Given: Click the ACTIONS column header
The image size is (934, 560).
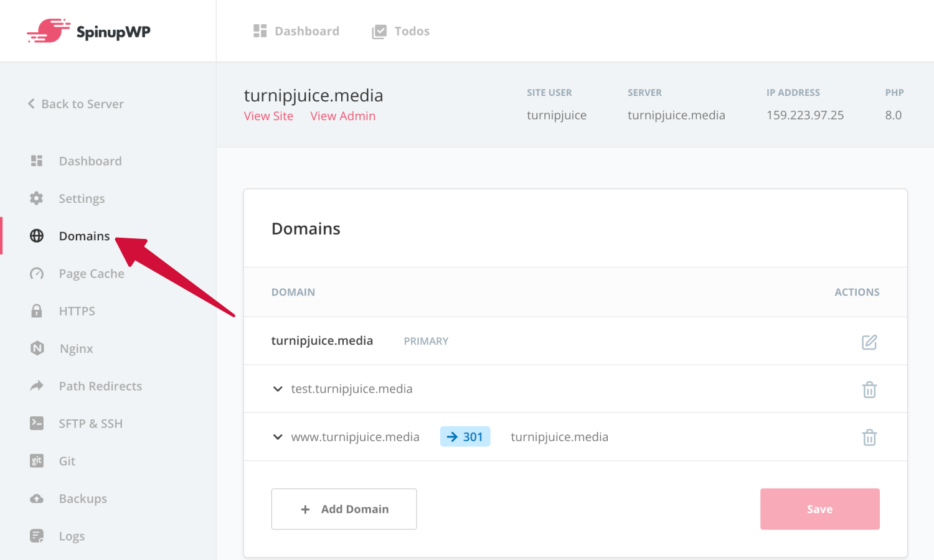Looking at the screenshot, I should (x=857, y=292).
